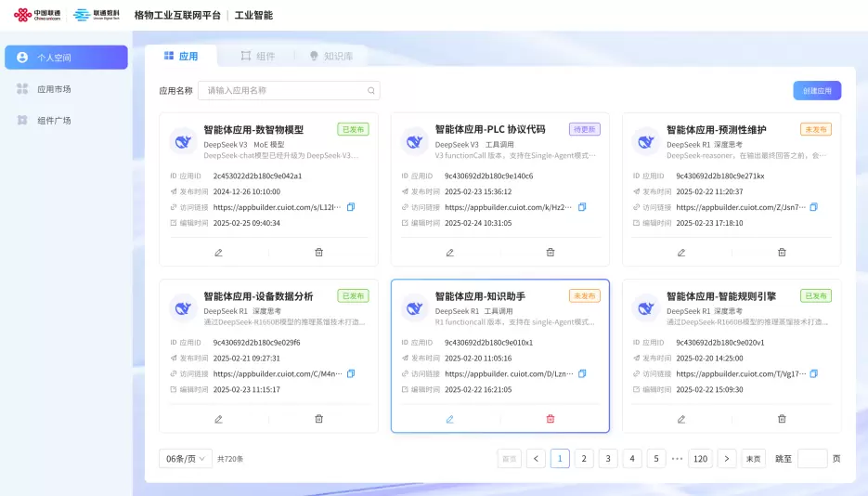The image size is (868, 496).
Task: Click search magnifier icon in name field
Action: pyautogui.click(x=371, y=91)
